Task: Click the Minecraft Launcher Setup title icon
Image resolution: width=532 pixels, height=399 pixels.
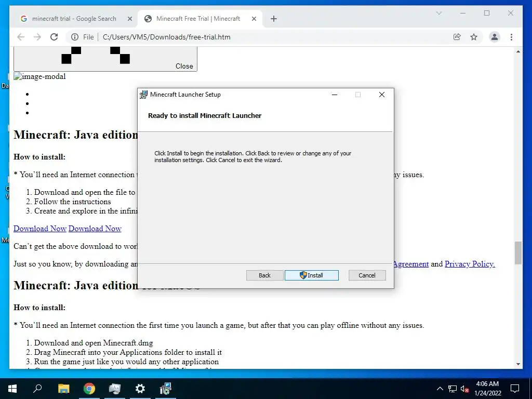Action: point(144,95)
